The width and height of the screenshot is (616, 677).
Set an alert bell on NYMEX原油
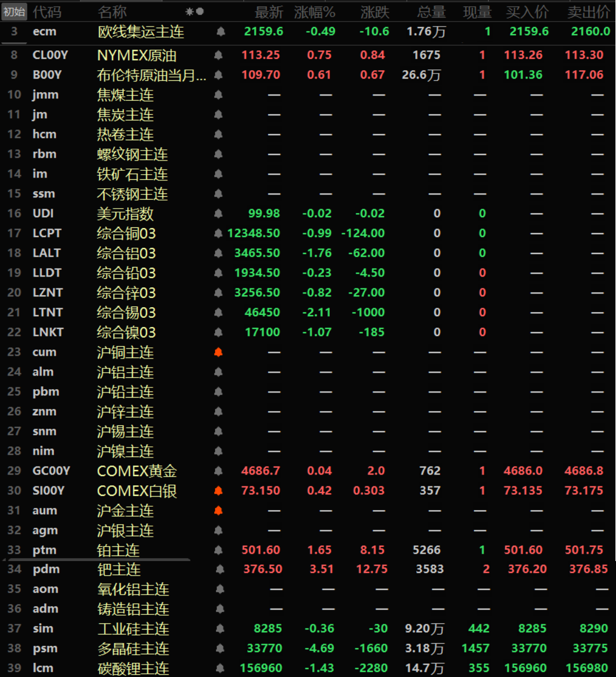218,55
